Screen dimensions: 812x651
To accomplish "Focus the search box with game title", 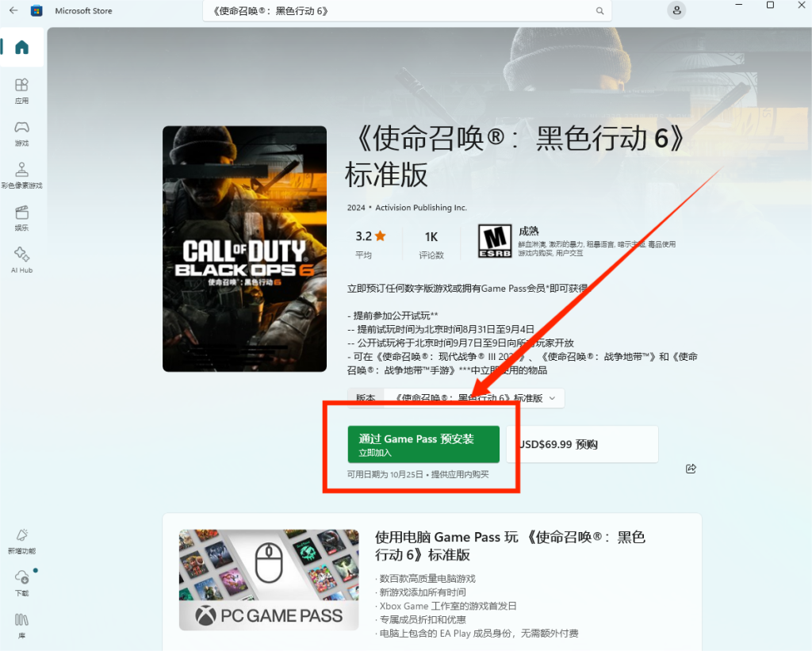I will coord(407,11).
